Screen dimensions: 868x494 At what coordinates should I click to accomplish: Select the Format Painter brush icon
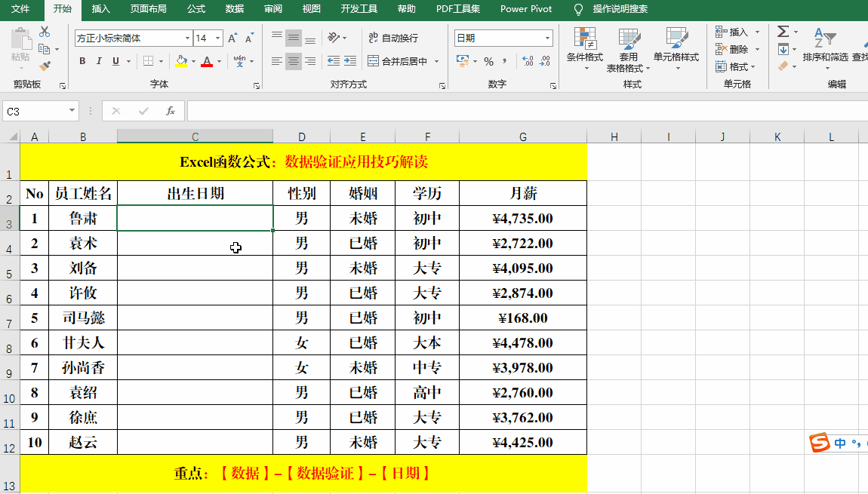tap(45, 66)
